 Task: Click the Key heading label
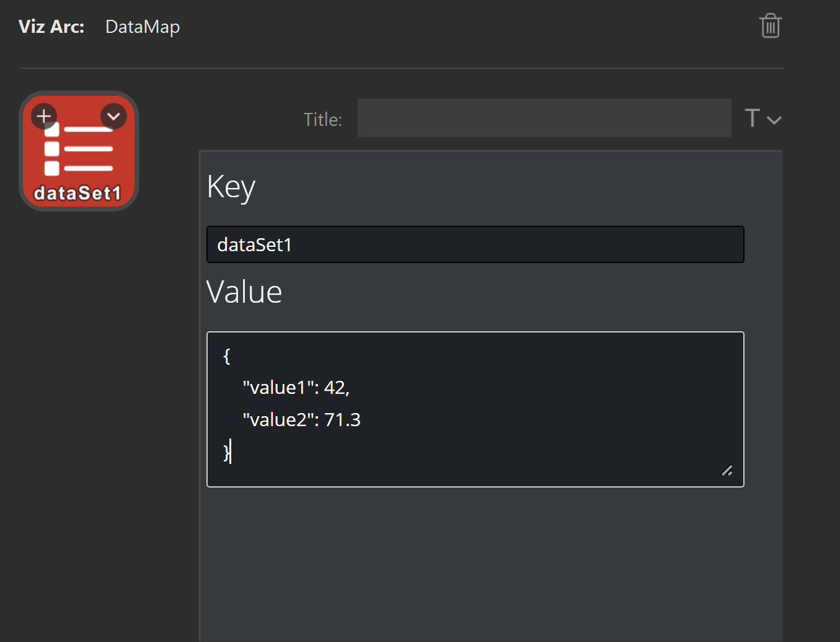[231, 187]
